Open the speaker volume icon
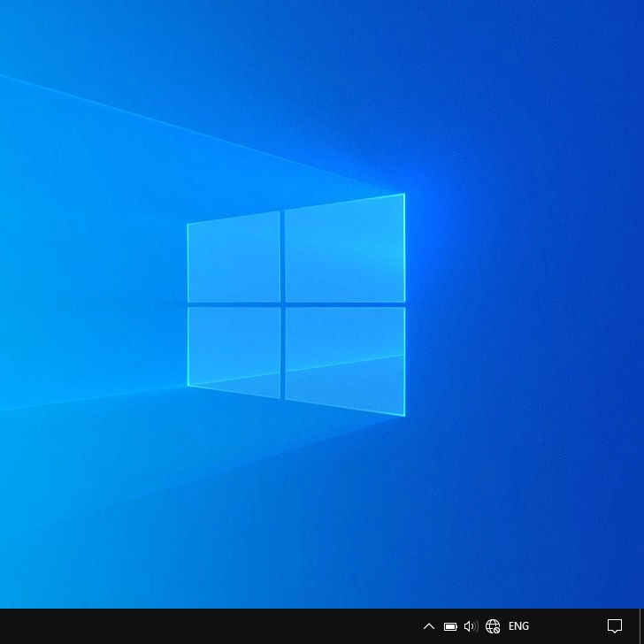The height and width of the screenshot is (644, 644). (471, 626)
